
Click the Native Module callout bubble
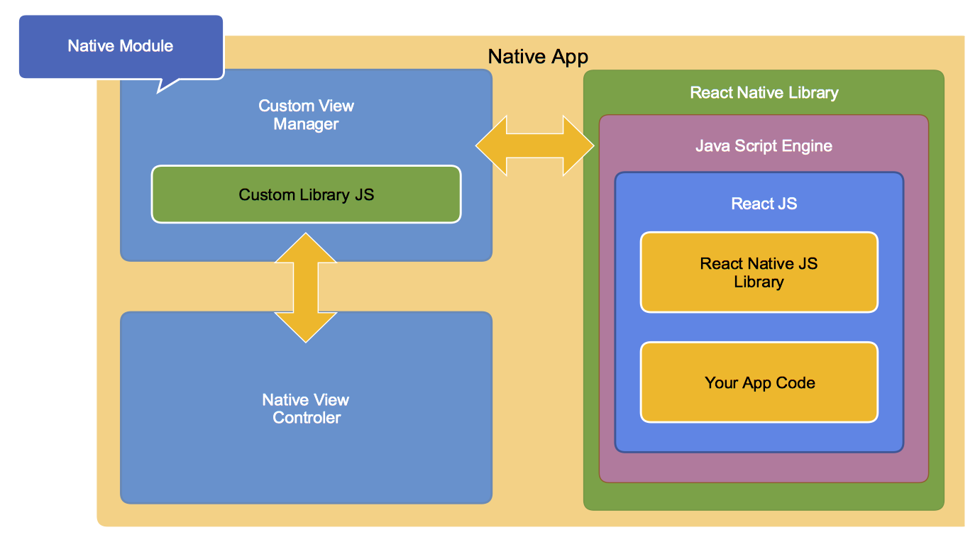pos(121,47)
